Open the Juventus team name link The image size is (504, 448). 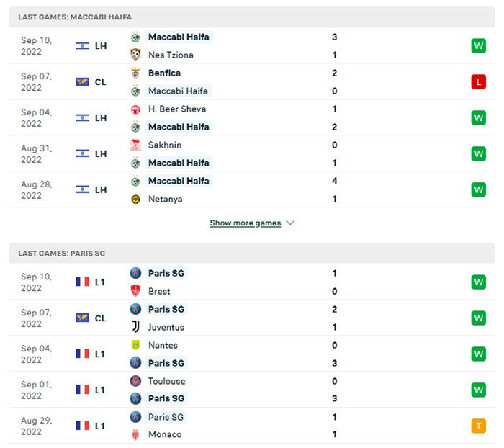tap(166, 327)
